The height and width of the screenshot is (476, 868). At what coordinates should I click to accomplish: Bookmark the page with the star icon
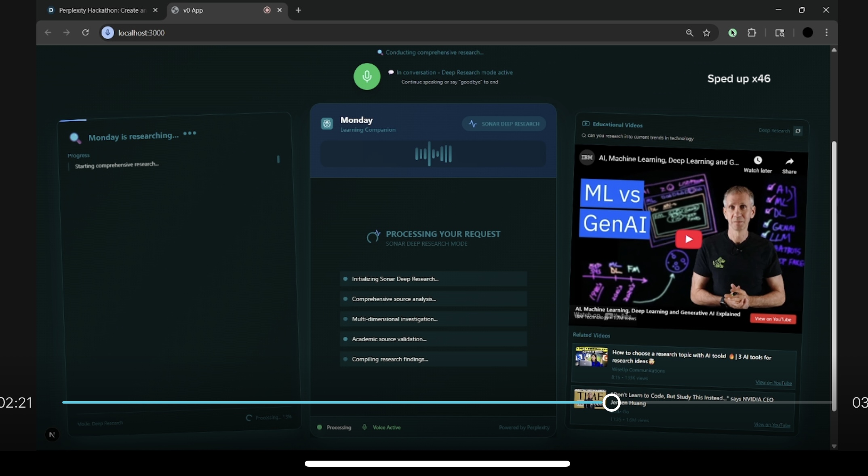click(x=706, y=33)
